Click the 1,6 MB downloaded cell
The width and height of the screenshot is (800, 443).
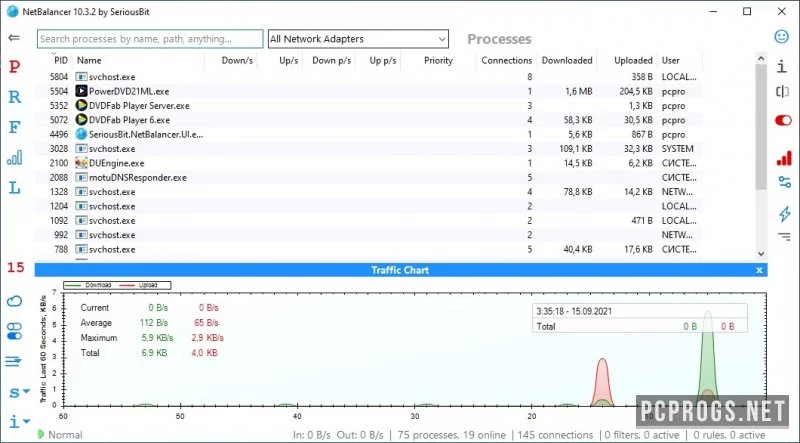579,91
